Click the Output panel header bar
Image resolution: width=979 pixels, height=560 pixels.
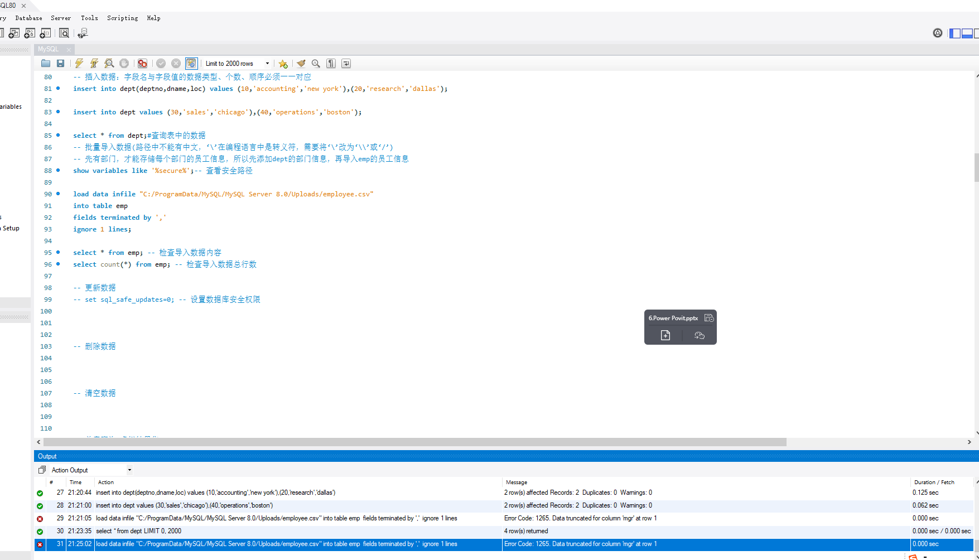(507, 456)
